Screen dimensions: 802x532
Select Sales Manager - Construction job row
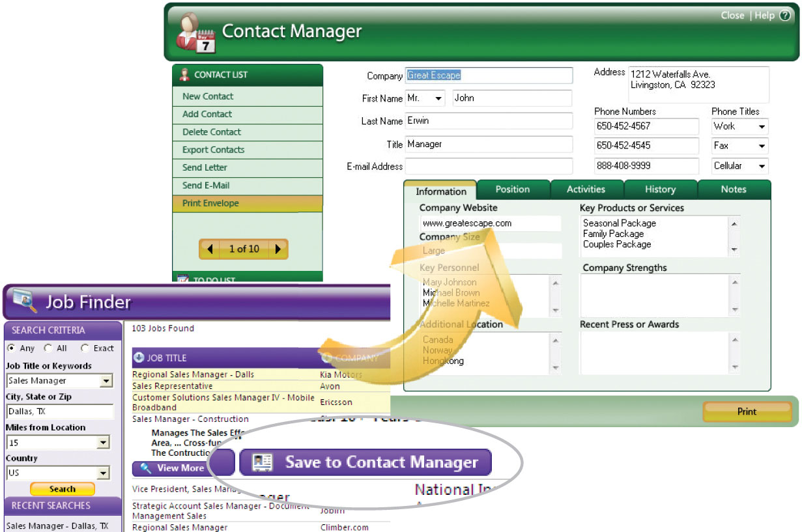click(190, 419)
